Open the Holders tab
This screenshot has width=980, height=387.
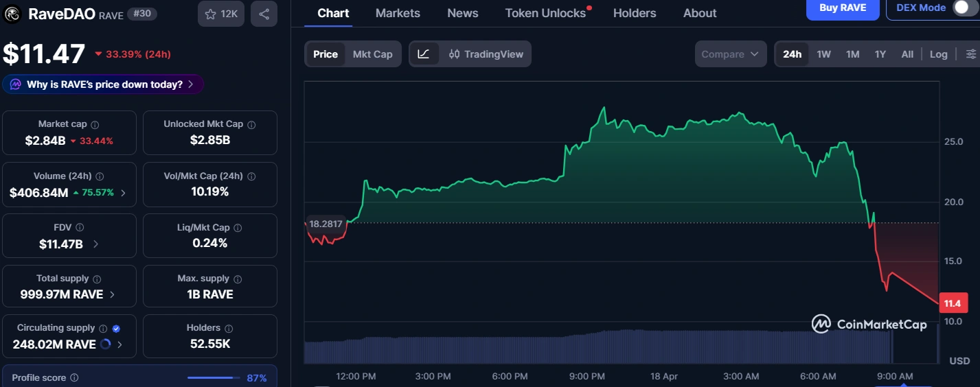pyautogui.click(x=635, y=13)
